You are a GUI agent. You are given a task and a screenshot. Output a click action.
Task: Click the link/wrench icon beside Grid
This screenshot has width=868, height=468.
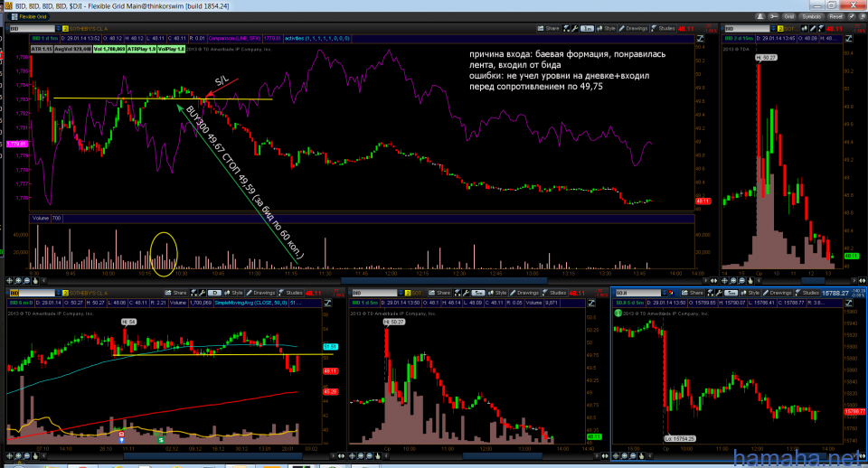[773, 16]
